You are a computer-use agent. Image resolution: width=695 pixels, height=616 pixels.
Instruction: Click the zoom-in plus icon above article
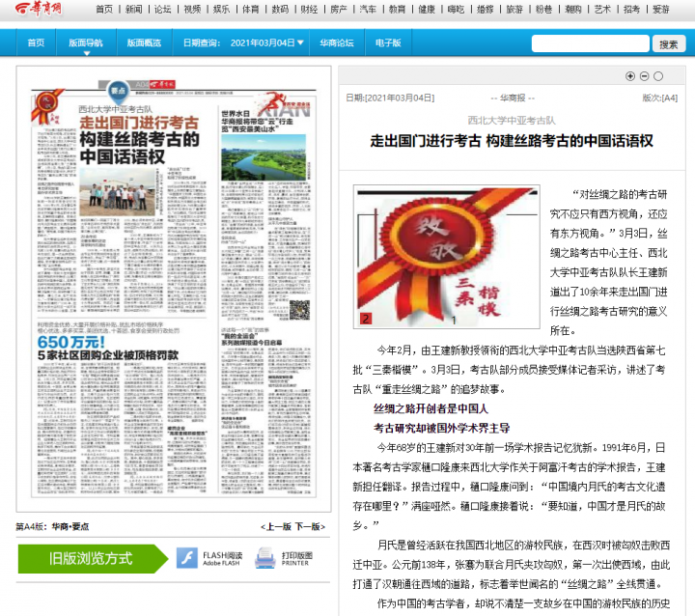pyautogui.click(x=630, y=76)
